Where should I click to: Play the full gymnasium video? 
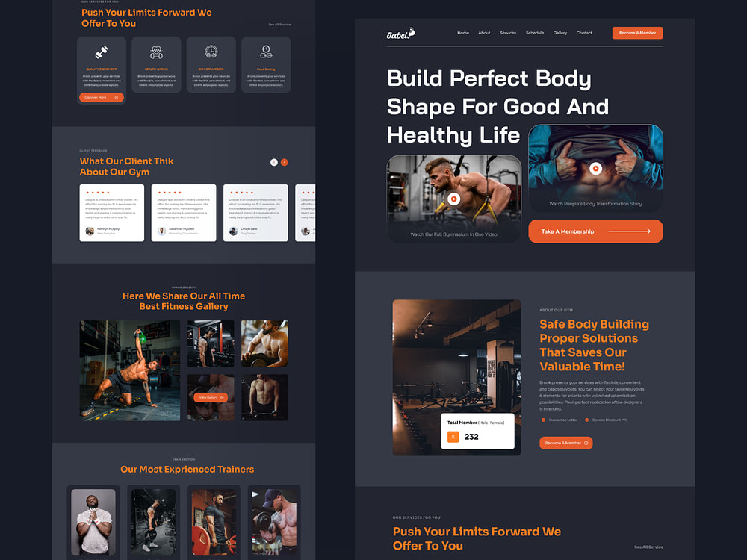(454, 199)
